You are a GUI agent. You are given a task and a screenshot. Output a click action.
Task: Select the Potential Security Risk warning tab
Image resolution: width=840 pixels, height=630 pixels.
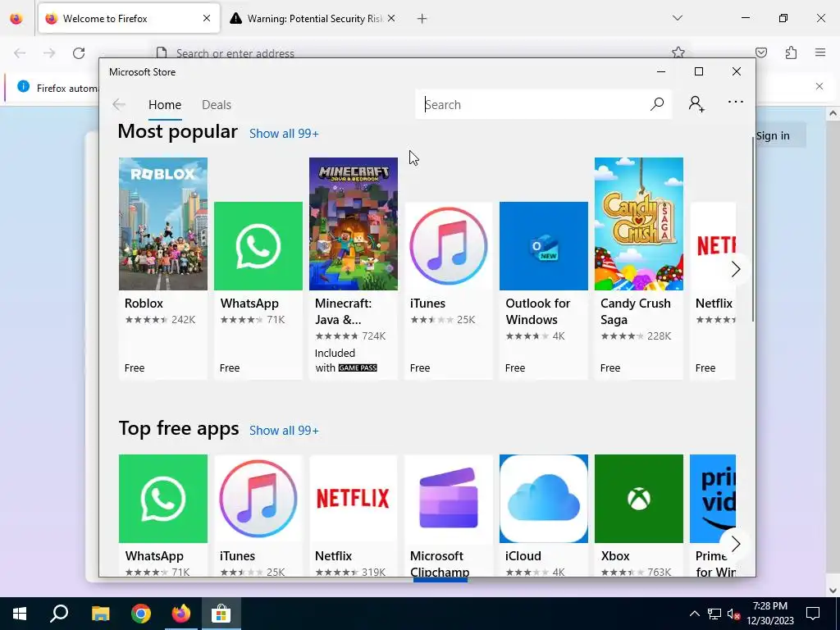tap(313, 19)
